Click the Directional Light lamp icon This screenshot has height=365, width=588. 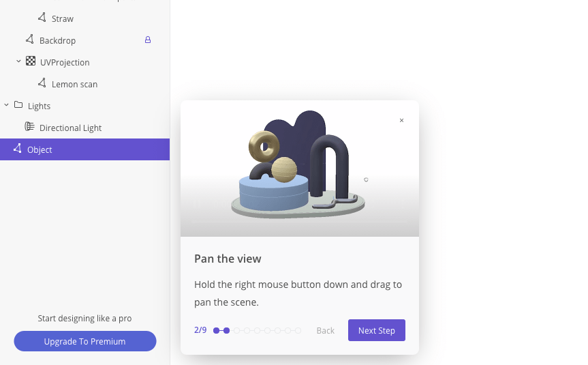pos(29,126)
